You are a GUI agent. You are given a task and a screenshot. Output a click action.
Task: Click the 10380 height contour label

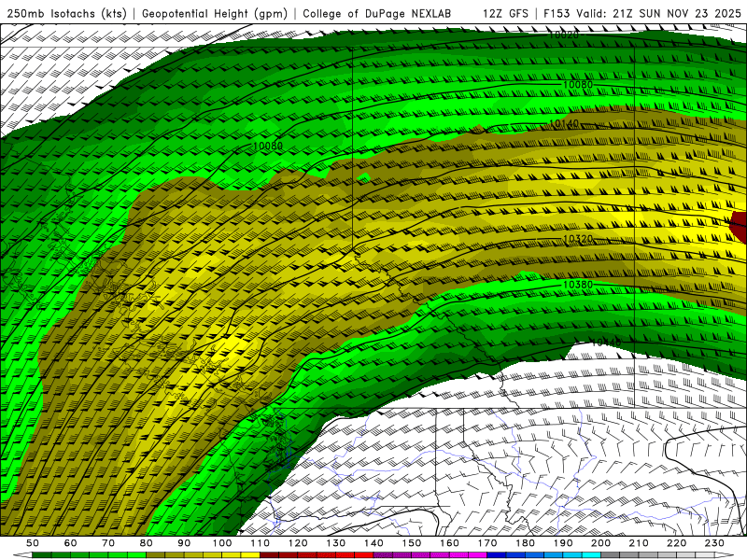tap(578, 285)
